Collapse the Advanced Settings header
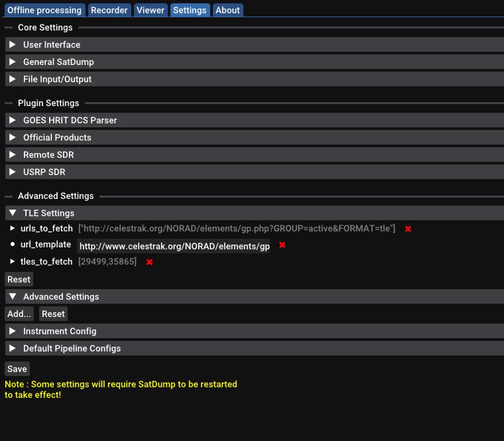Screen dimensions: 504x441 pyautogui.click(x=255, y=296)
